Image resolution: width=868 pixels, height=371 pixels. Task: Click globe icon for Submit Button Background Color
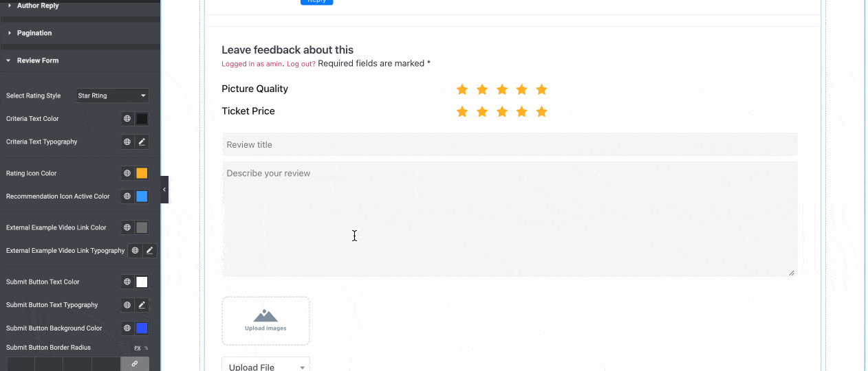point(127,328)
